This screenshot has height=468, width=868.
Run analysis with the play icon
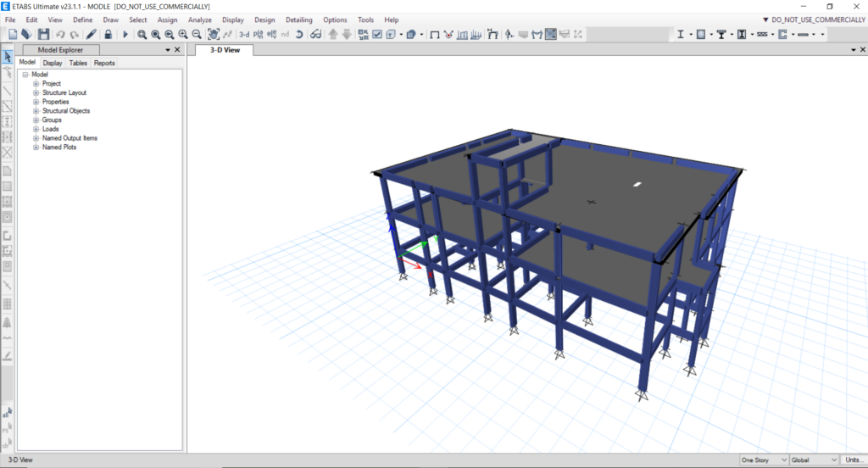(125, 35)
